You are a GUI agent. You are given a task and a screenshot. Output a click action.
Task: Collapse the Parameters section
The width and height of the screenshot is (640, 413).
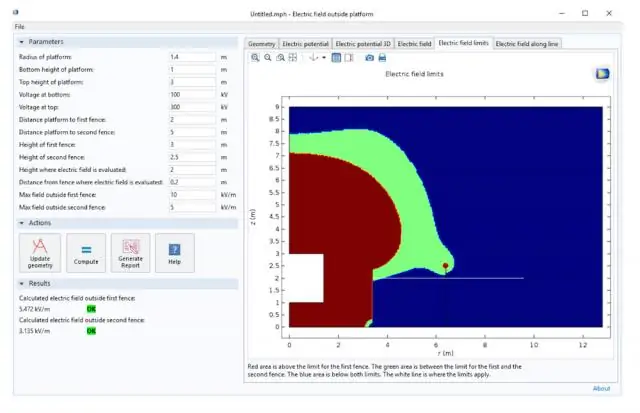click(22, 42)
